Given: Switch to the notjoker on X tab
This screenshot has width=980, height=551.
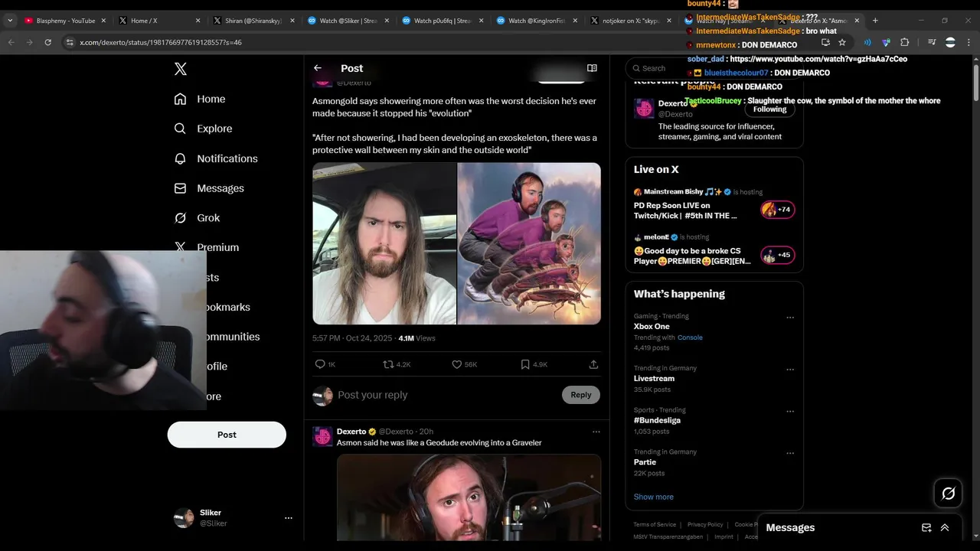Looking at the screenshot, I should tap(631, 21).
